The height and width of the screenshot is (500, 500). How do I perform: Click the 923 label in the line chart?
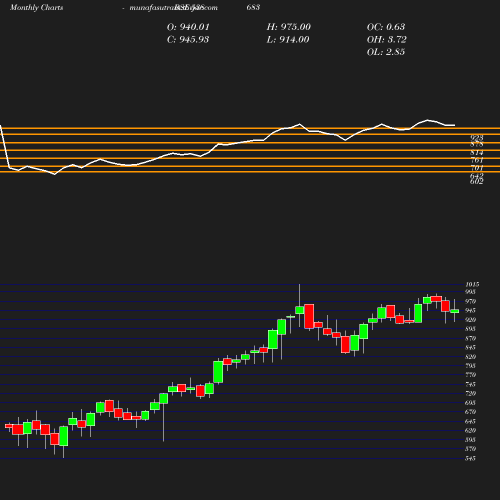[477, 137]
